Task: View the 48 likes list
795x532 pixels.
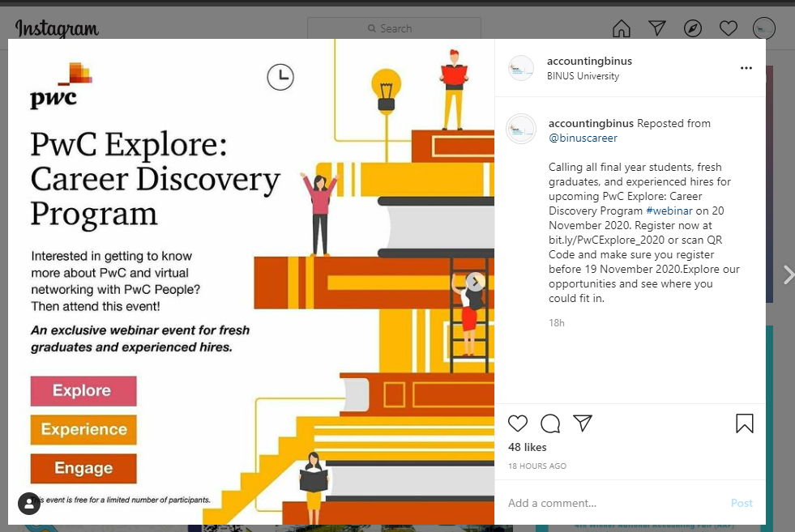Action: [x=528, y=447]
